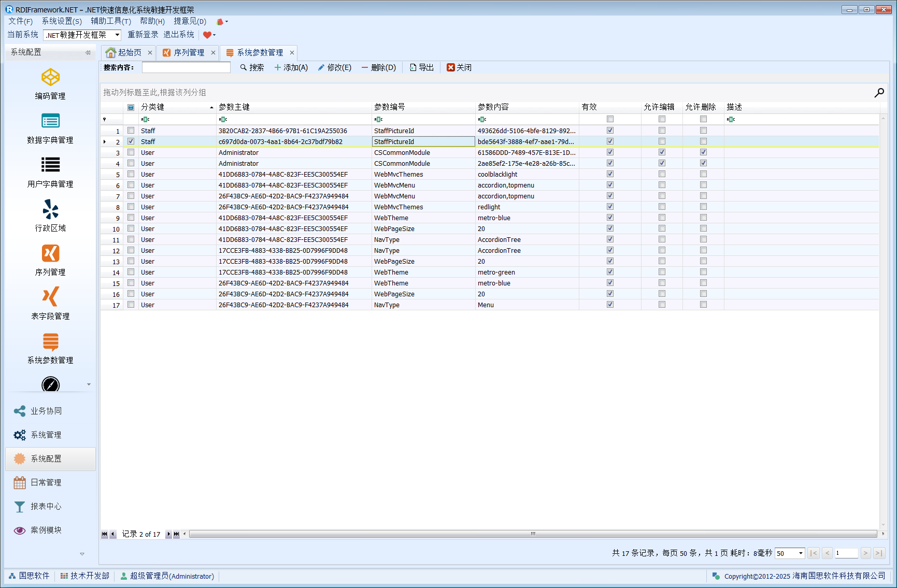Open the 系统设置(S) menu
This screenshot has width=897, height=588.
pos(62,21)
